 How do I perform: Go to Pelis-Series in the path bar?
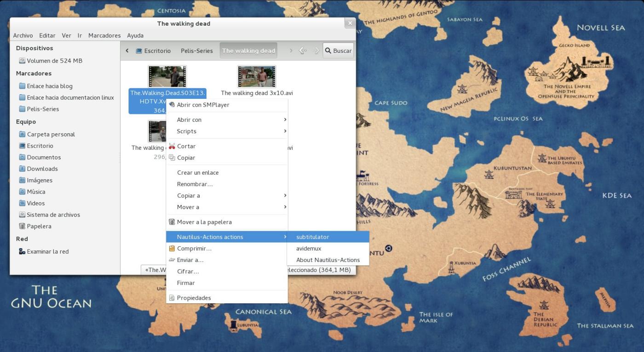coord(197,51)
